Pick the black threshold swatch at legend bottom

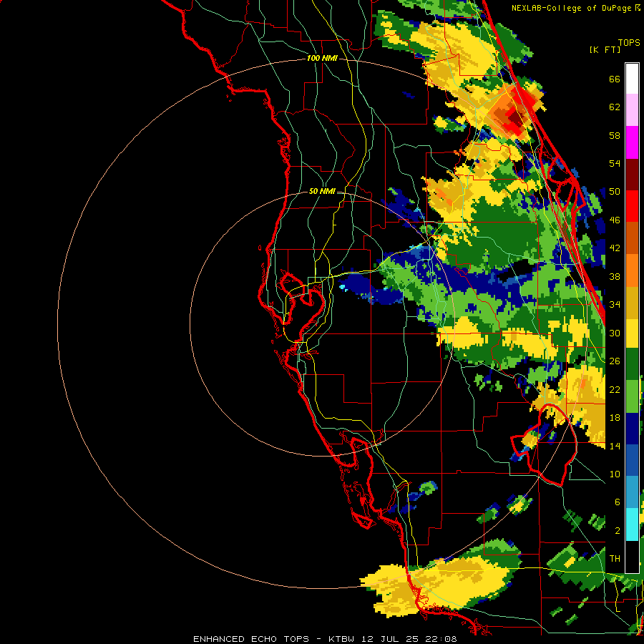[x=632, y=557]
